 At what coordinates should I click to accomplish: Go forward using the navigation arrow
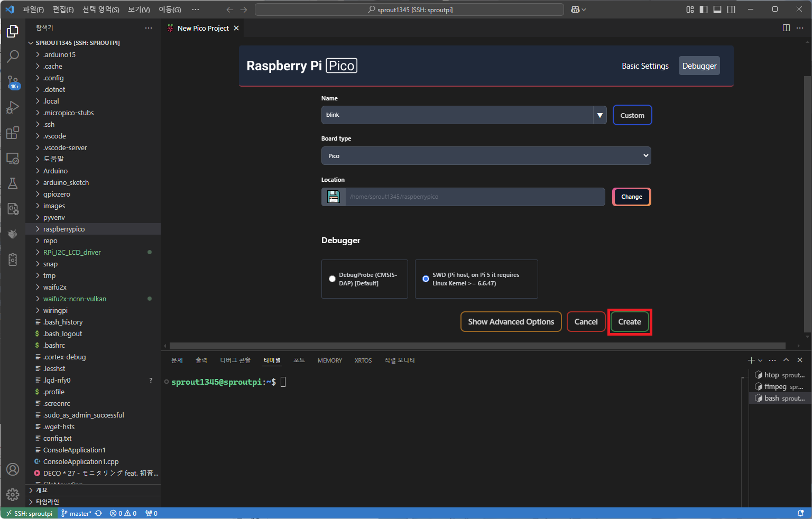point(244,10)
